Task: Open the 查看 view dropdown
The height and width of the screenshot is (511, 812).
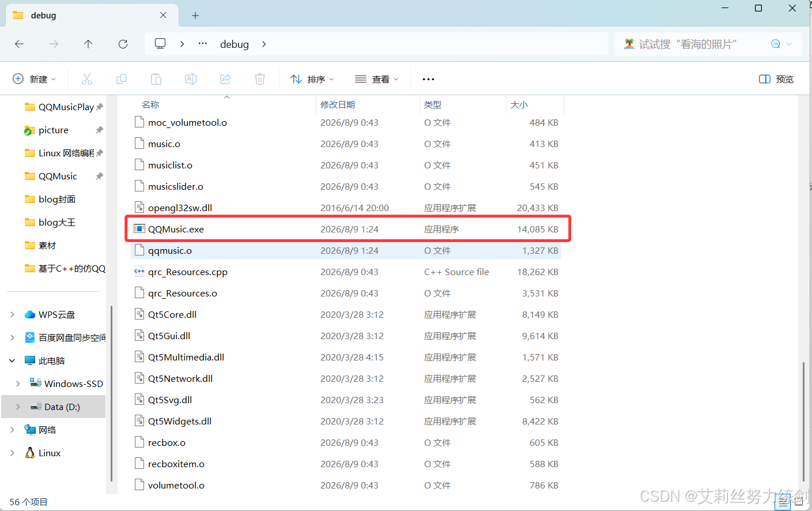Action: 377,79
